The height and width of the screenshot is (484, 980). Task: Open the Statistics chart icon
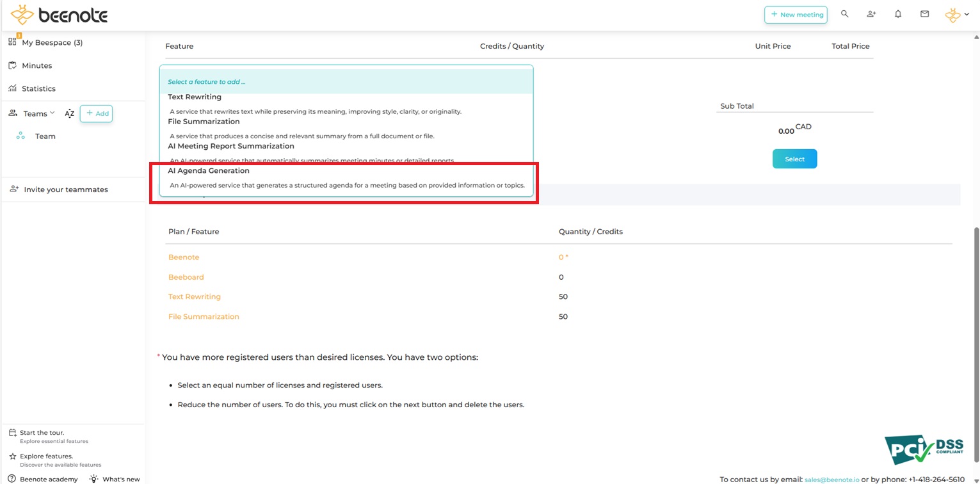pos(12,88)
